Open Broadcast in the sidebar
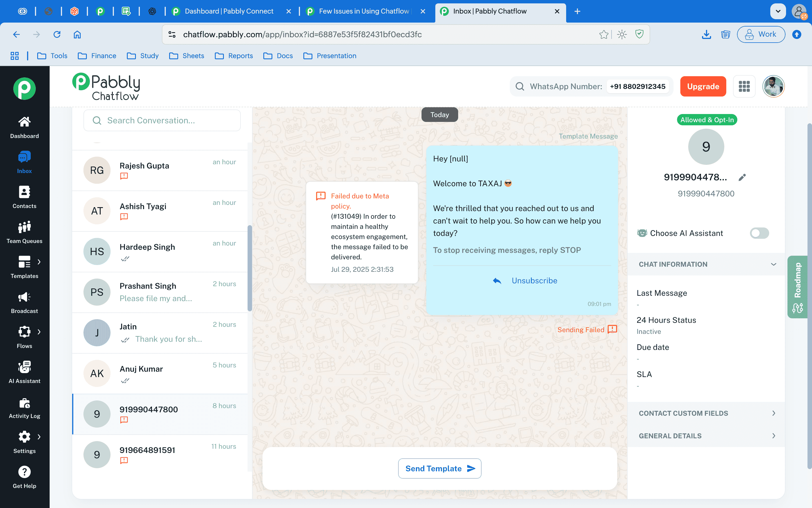Screen dimensions: 812x508 (x=24, y=302)
